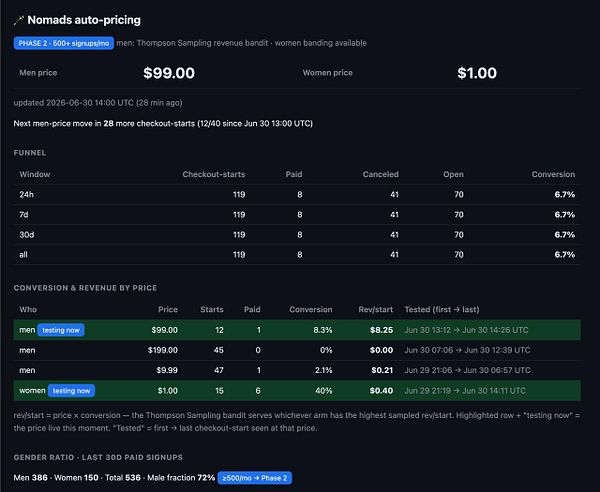Click the $199.00 price cell
This screenshot has width=600, height=492.
[x=163, y=350]
